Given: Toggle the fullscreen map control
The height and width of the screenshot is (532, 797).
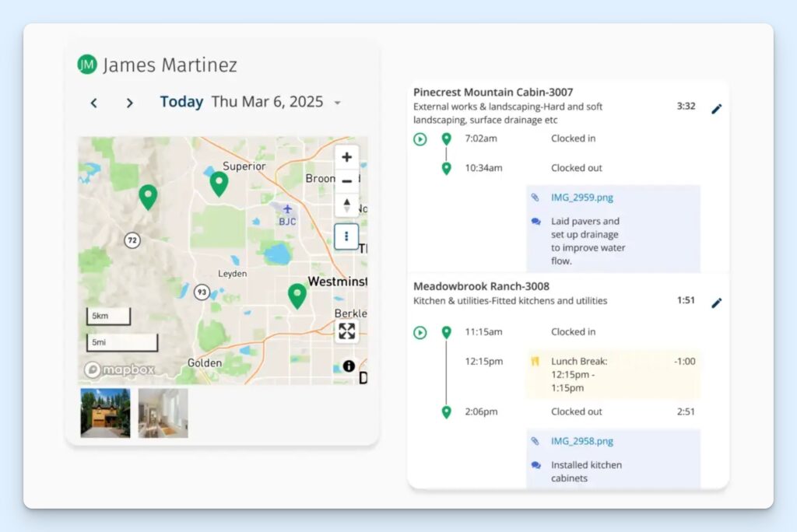Looking at the screenshot, I should 346,331.
